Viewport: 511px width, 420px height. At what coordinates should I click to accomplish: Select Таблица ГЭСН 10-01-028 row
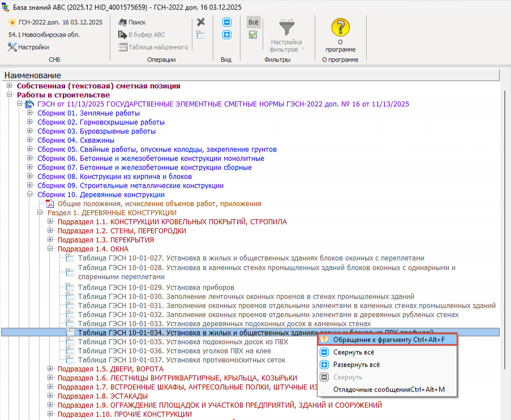coord(267,272)
